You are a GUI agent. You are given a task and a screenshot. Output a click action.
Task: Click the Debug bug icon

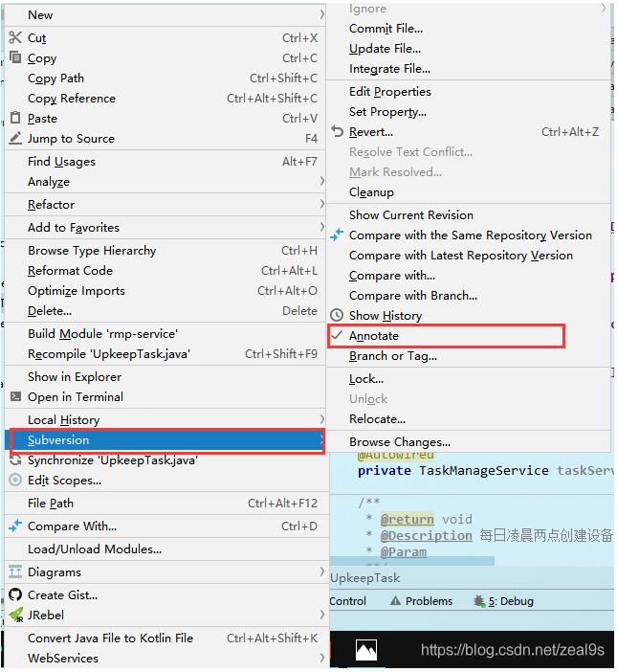coord(479,601)
